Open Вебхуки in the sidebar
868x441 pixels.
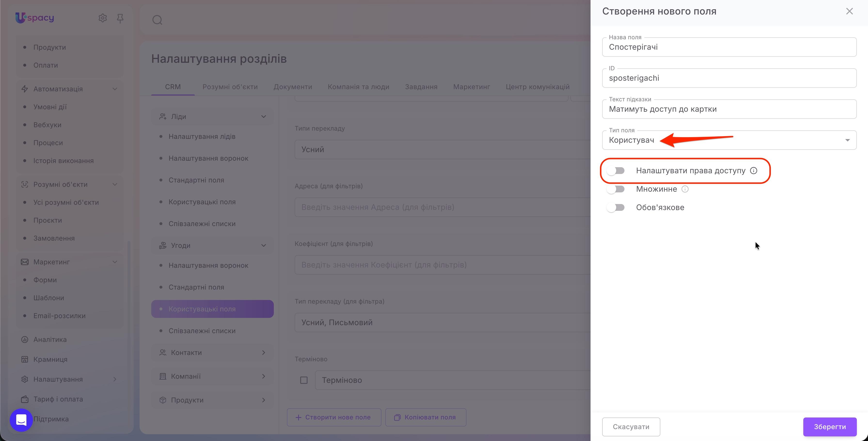47,125
